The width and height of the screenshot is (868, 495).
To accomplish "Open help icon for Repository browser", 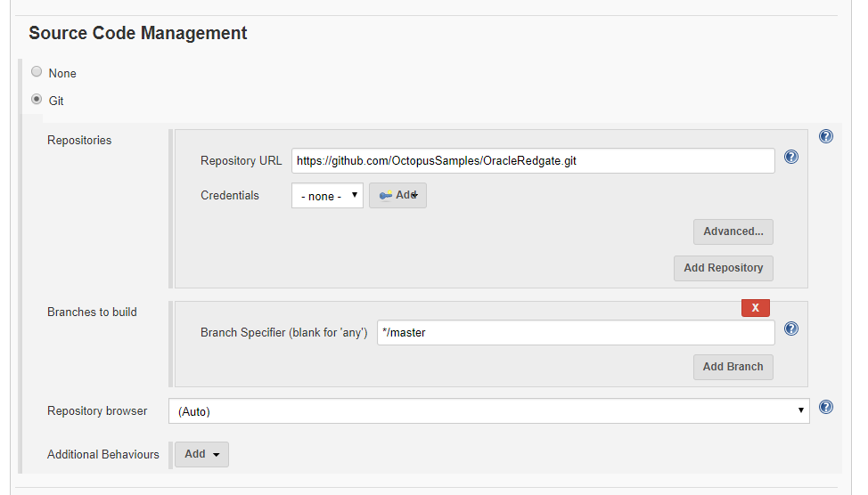I will coord(825,407).
